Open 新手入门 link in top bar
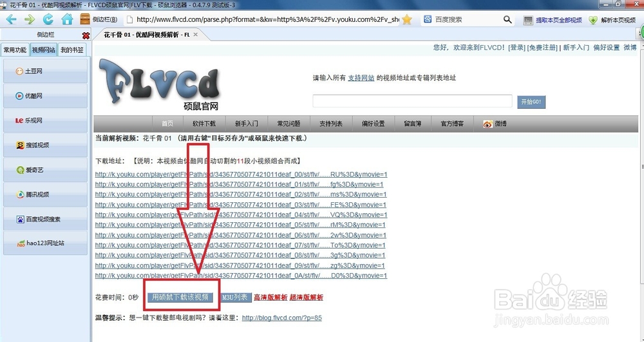 576,48
